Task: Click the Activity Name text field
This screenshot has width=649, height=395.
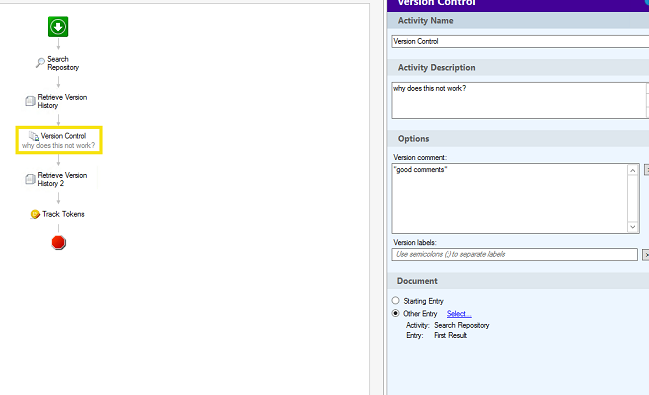Action: point(520,41)
